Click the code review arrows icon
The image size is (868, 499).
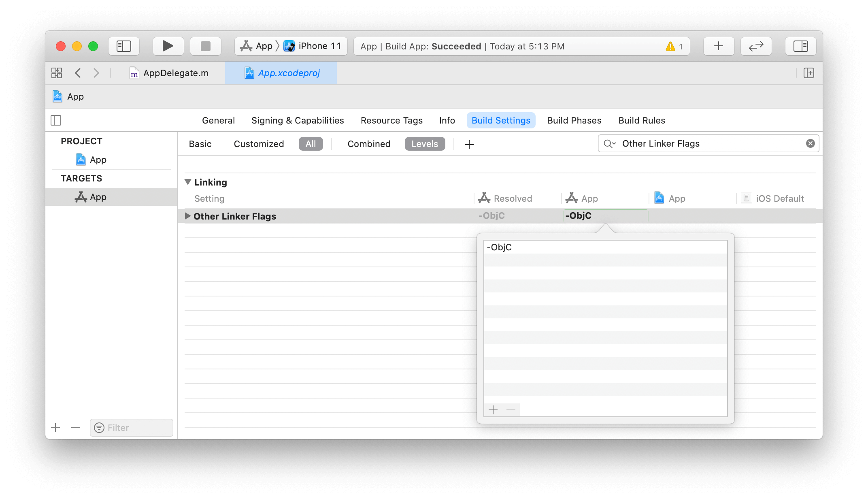pos(755,46)
